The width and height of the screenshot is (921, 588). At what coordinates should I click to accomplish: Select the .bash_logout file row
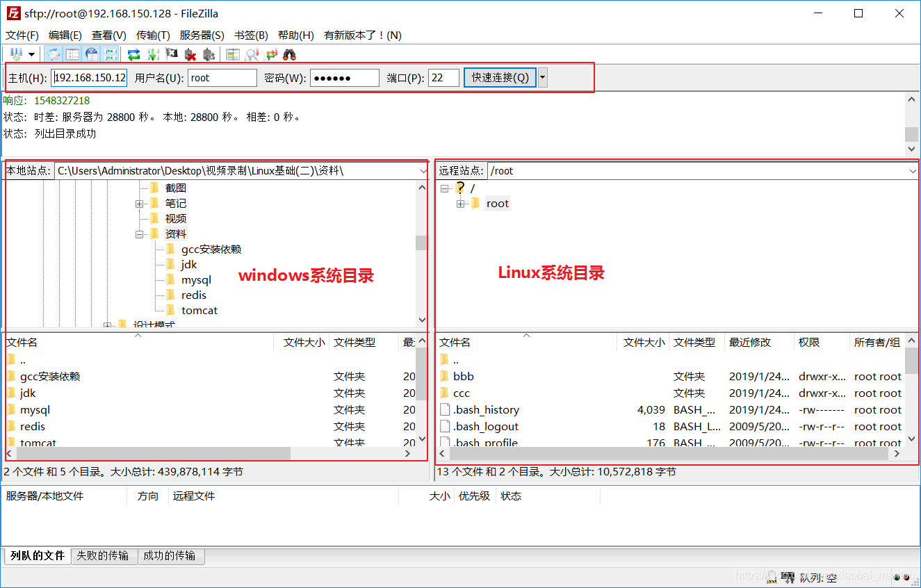671,426
